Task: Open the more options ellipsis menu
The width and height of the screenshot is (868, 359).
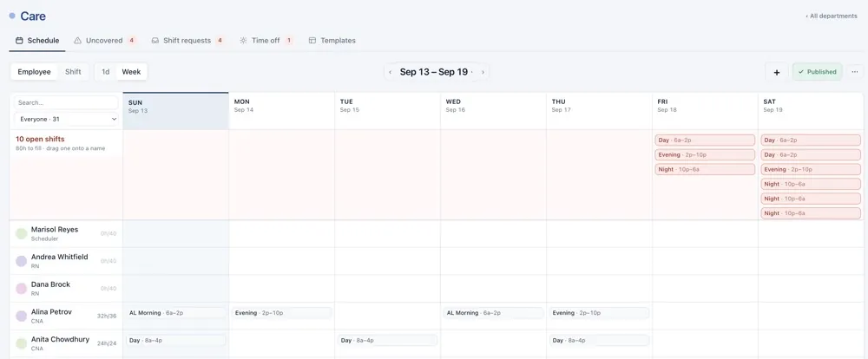Action: click(x=855, y=72)
